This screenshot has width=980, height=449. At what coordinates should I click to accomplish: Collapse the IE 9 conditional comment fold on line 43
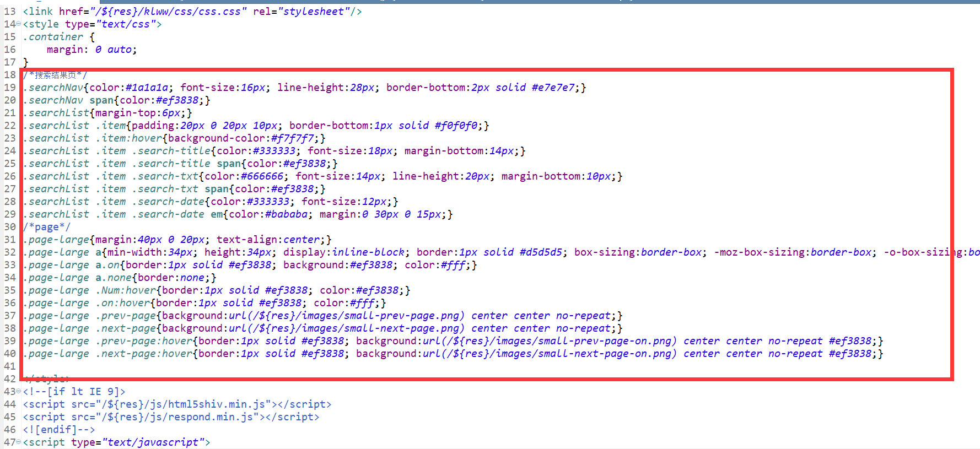coord(19,391)
